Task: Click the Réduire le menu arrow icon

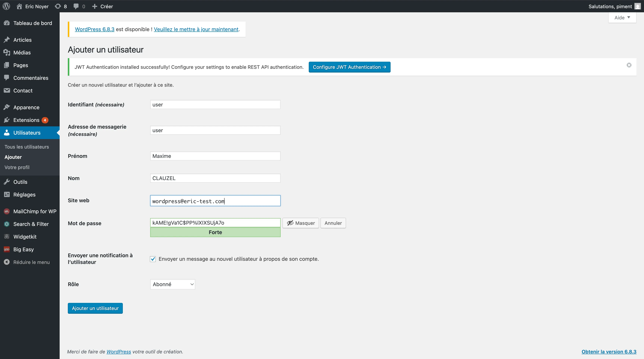Action: (x=7, y=262)
